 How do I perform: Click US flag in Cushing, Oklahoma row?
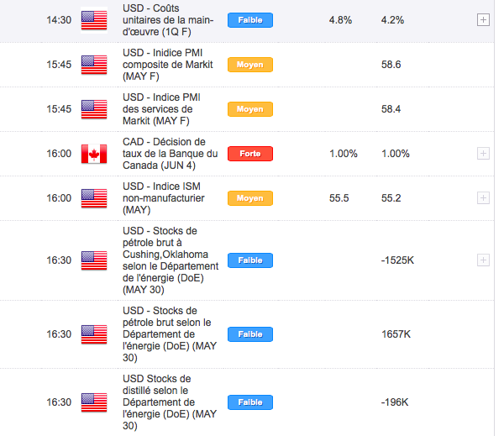[94, 260]
